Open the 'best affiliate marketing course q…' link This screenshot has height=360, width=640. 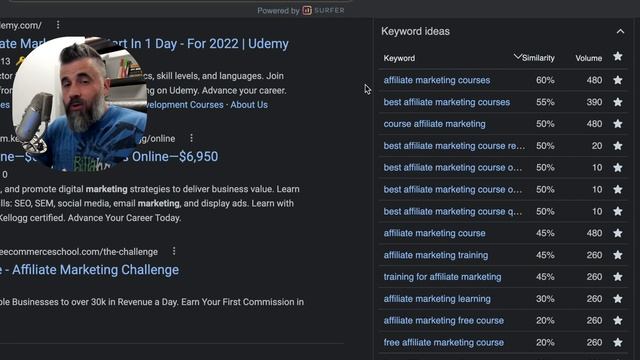[x=453, y=211]
